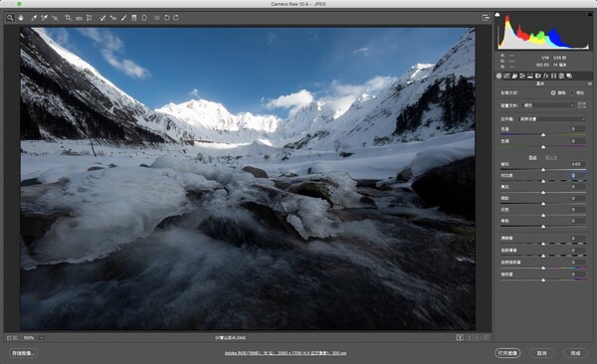Open the Profile dropdown
This screenshot has width=597, height=364.
[548, 105]
